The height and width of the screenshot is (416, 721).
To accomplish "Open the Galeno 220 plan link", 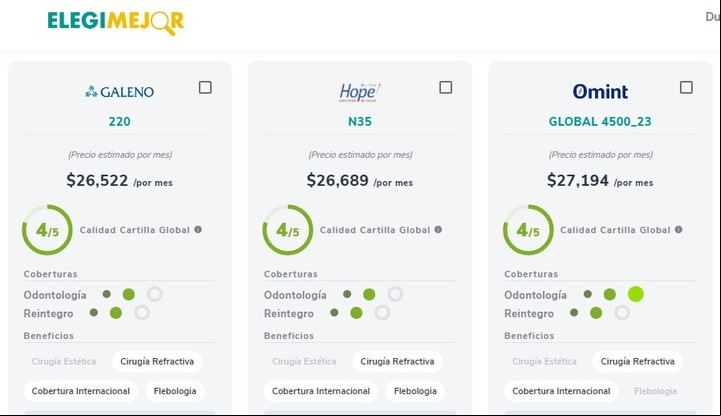I will [120, 121].
